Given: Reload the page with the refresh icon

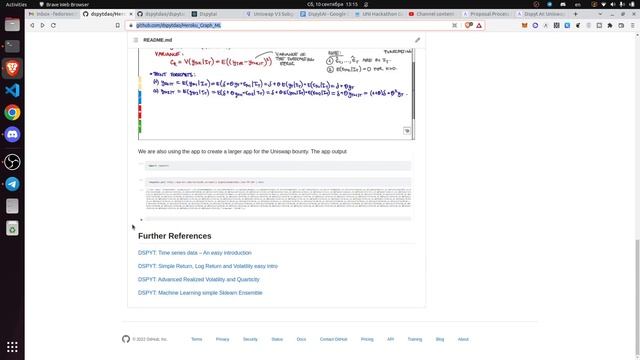Looking at the screenshot, I should 53,25.
